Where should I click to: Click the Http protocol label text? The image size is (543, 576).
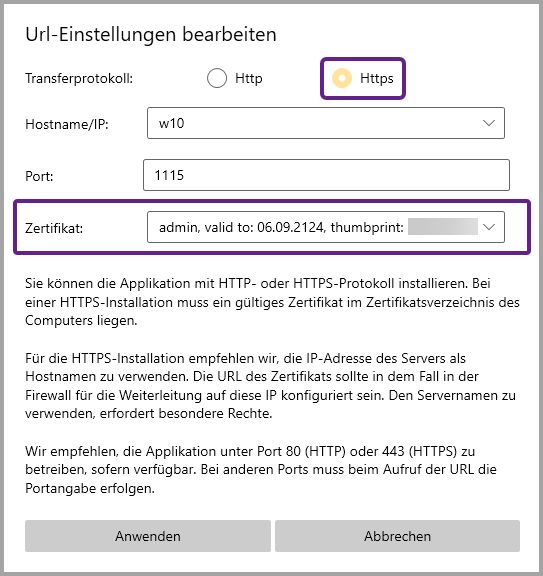249,78
